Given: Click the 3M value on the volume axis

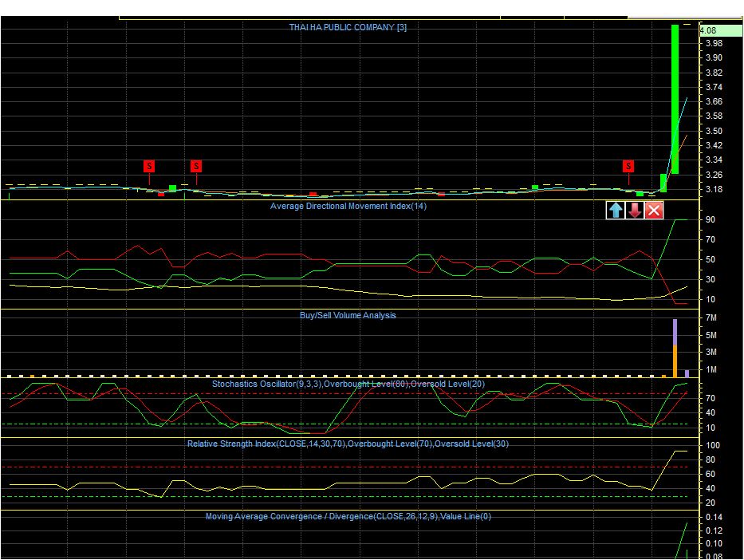Looking at the screenshot, I should (x=711, y=352).
